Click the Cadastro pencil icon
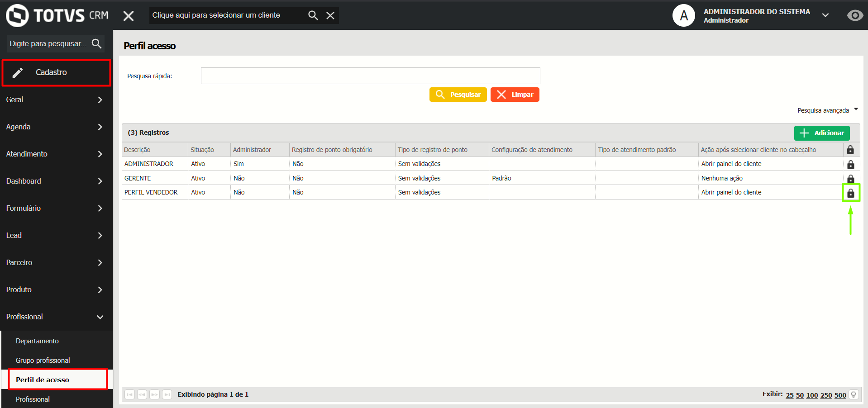This screenshot has height=408, width=868. [x=18, y=72]
